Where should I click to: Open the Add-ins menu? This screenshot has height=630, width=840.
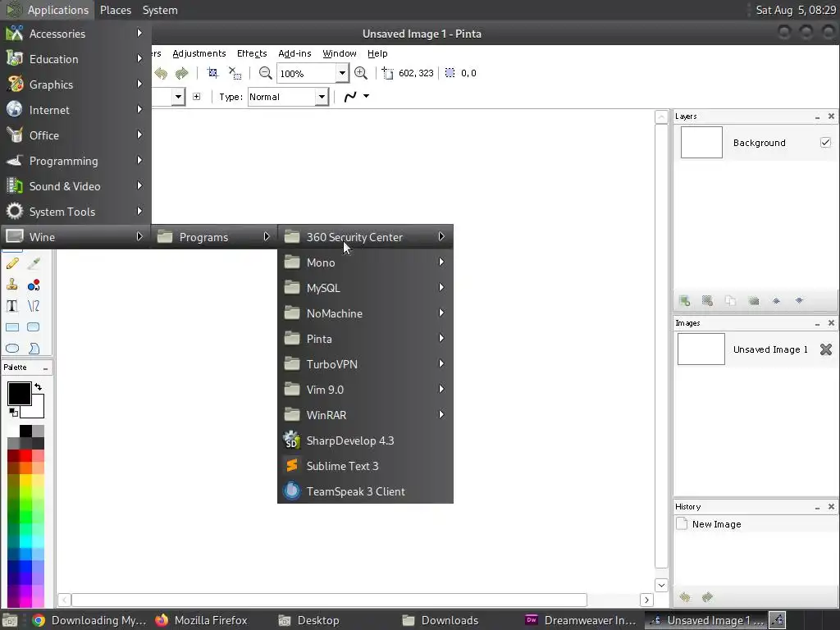(x=294, y=53)
